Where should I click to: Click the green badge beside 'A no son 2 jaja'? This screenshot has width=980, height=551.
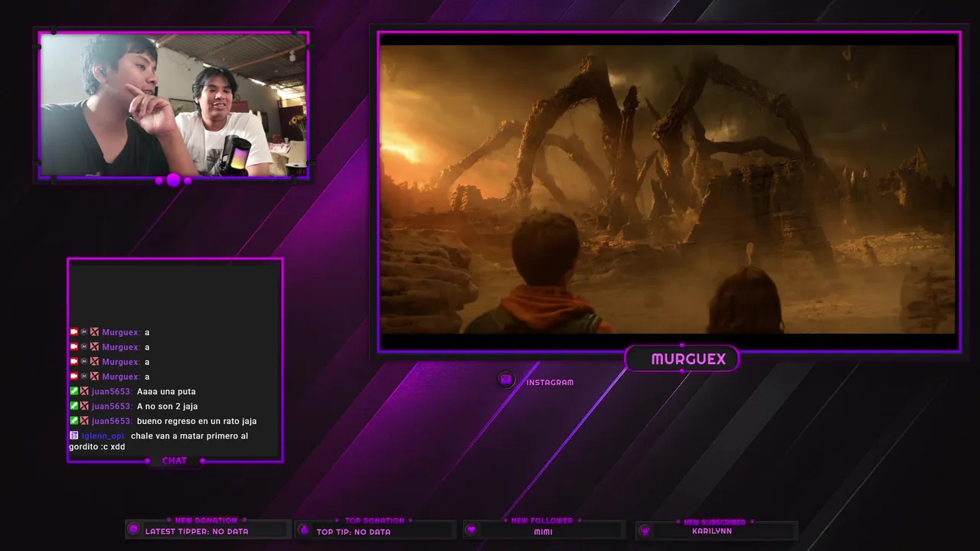[74, 406]
